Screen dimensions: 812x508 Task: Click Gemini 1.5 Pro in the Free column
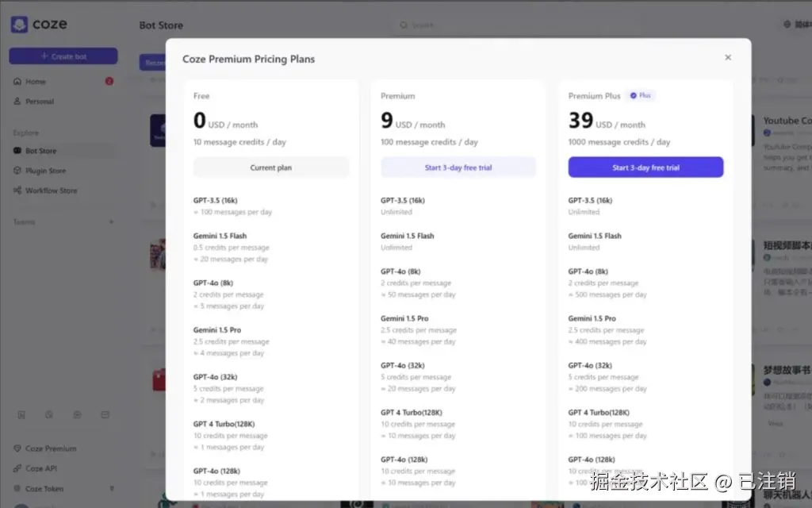coord(217,330)
